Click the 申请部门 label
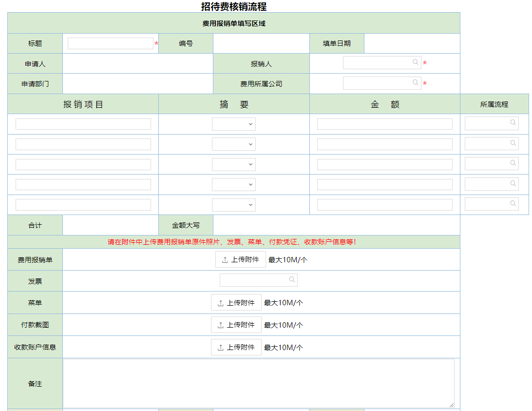 (x=35, y=84)
